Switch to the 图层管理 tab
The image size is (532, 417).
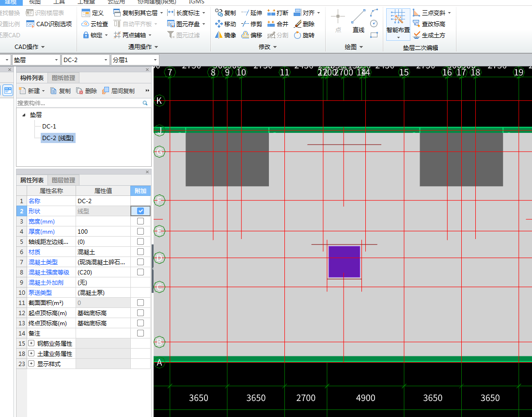(x=63, y=180)
